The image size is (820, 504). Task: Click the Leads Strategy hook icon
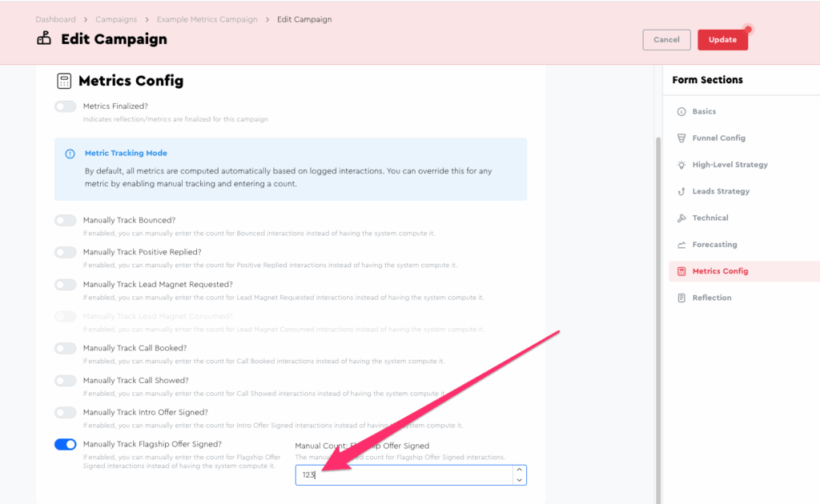click(x=681, y=192)
